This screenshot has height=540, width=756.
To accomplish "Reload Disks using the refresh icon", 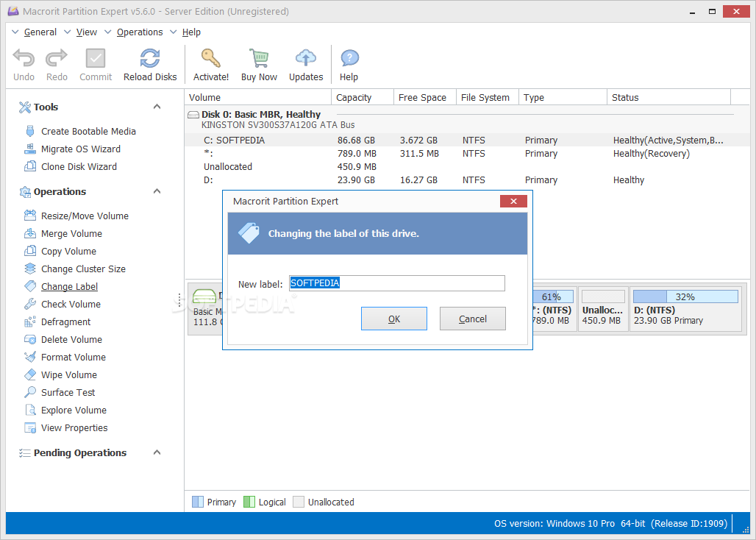I will pyautogui.click(x=150, y=58).
